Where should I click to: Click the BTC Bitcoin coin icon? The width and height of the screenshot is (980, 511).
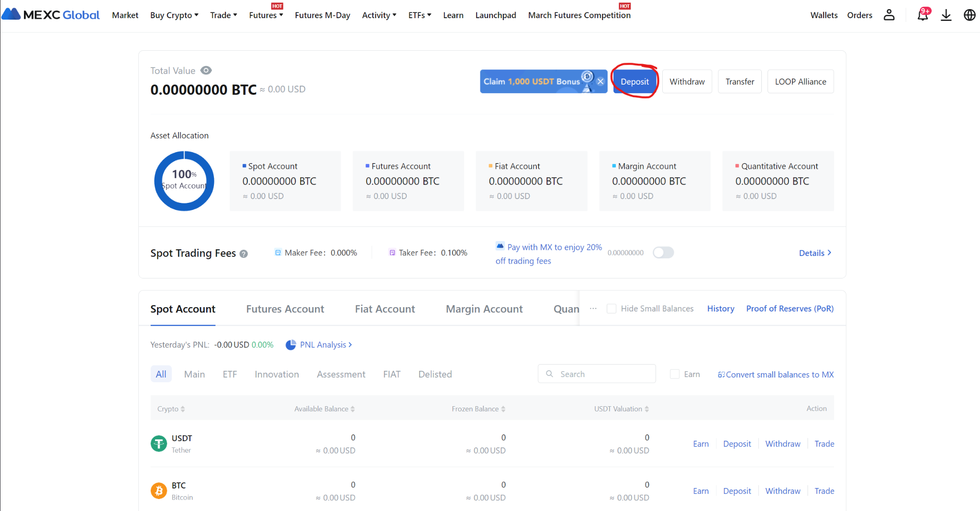159,491
